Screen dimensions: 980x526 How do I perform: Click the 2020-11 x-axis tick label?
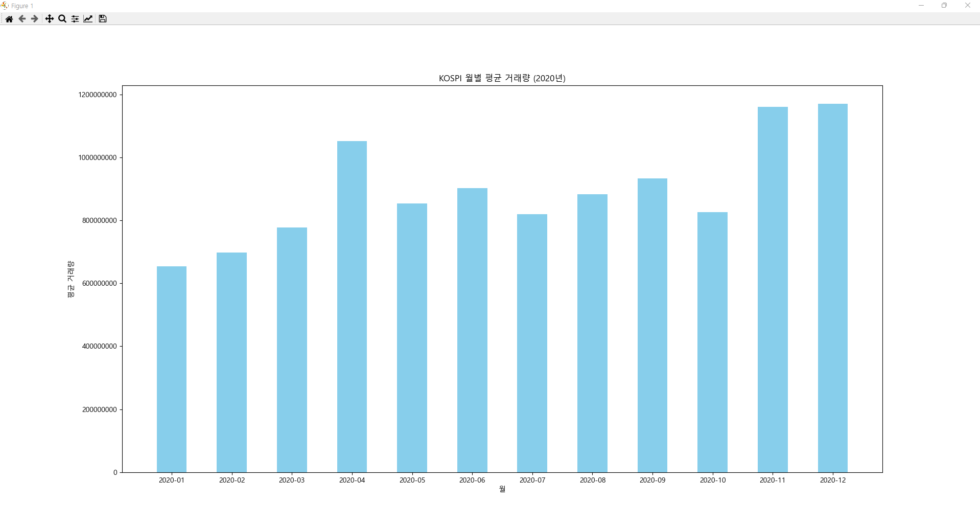click(x=773, y=480)
